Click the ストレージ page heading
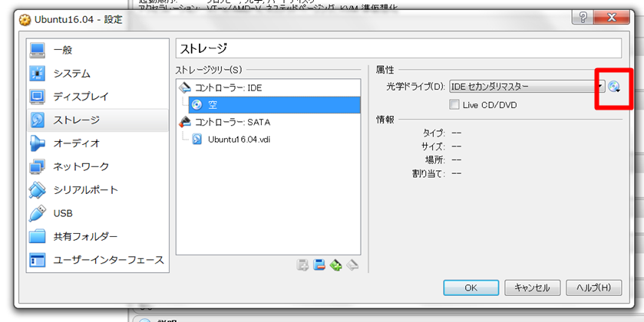The image size is (644, 322). click(203, 48)
